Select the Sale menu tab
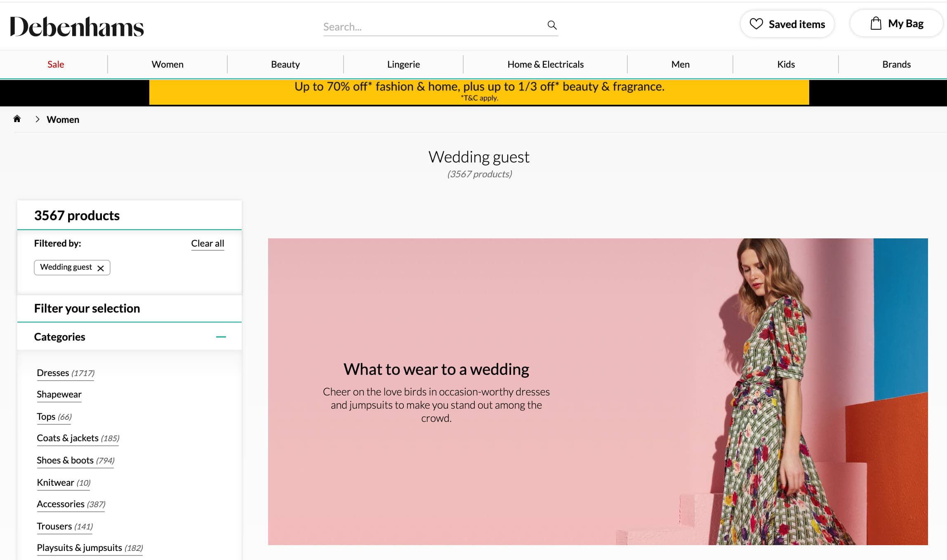Image resolution: width=947 pixels, height=560 pixels. point(55,64)
